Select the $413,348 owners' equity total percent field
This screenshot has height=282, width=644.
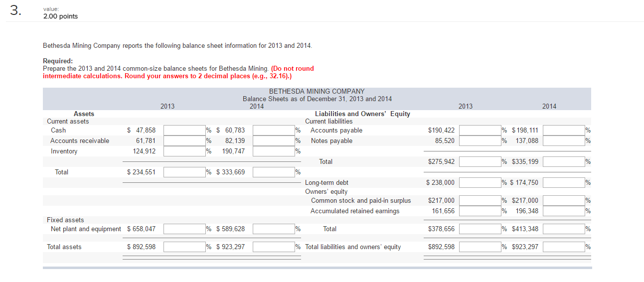(x=564, y=229)
